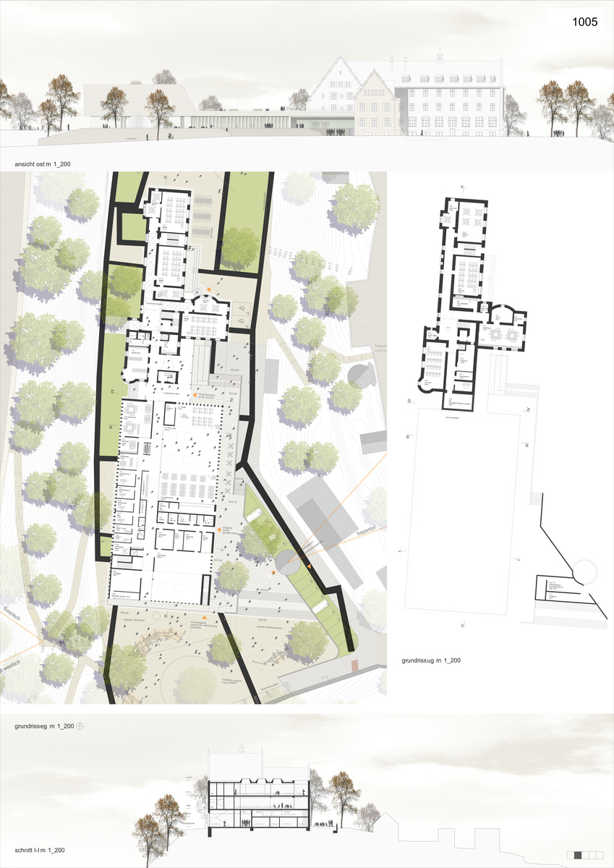Select the last empty page indicator square
The image size is (614, 868).
(x=602, y=854)
